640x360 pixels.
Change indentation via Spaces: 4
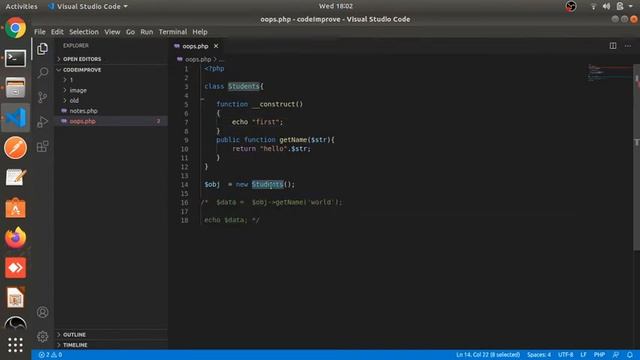coord(539,355)
